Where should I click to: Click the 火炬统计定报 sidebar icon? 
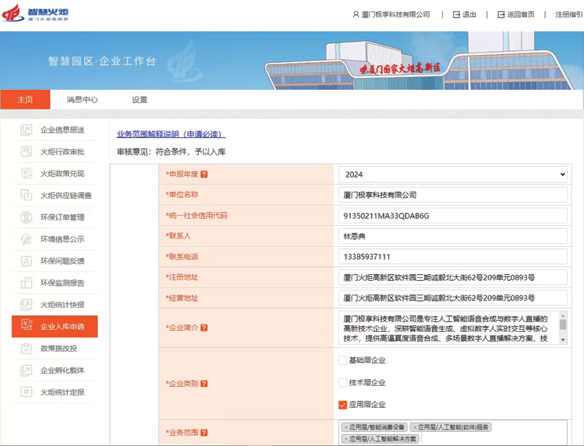pyautogui.click(x=26, y=392)
